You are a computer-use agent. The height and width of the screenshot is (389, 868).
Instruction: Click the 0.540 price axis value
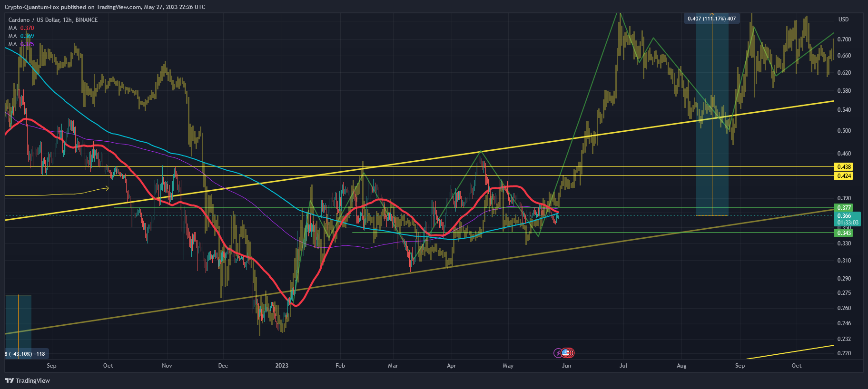(844, 110)
